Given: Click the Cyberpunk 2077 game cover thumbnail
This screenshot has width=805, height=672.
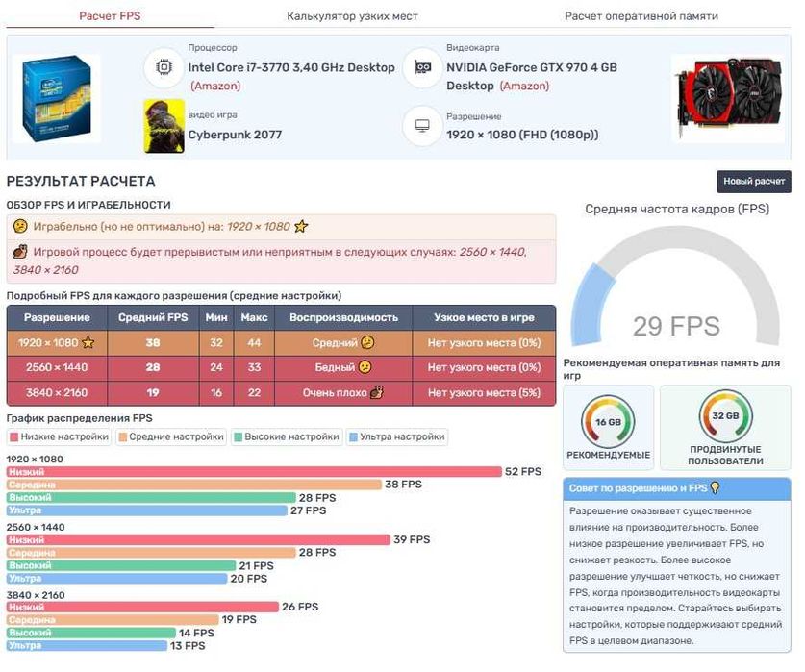Looking at the screenshot, I should click(164, 126).
